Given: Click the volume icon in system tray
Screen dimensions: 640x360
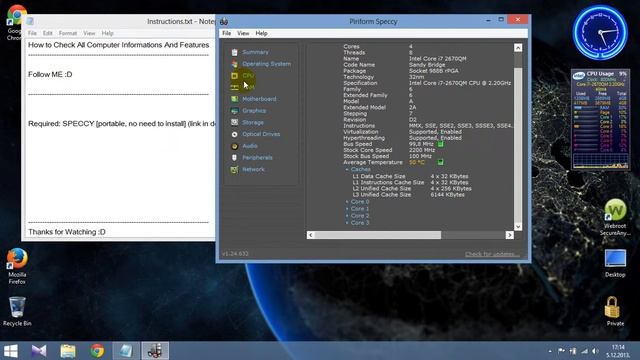Looking at the screenshot, I should [x=596, y=351].
